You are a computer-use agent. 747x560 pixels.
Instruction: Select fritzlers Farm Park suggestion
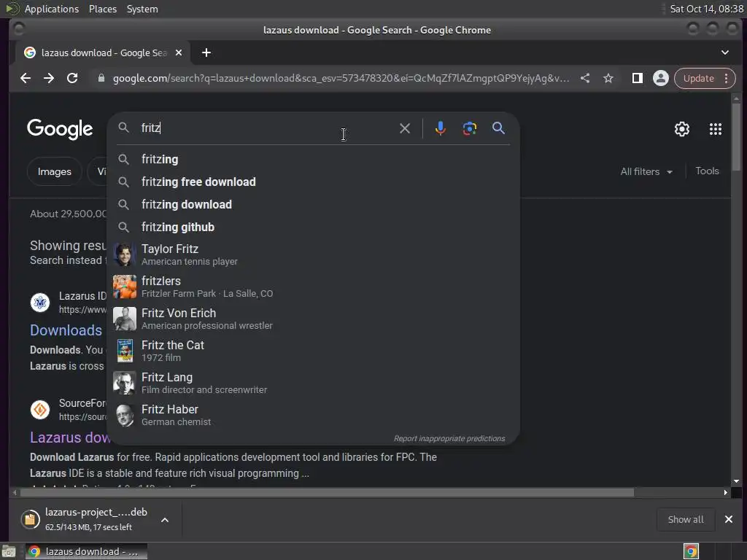point(313,287)
